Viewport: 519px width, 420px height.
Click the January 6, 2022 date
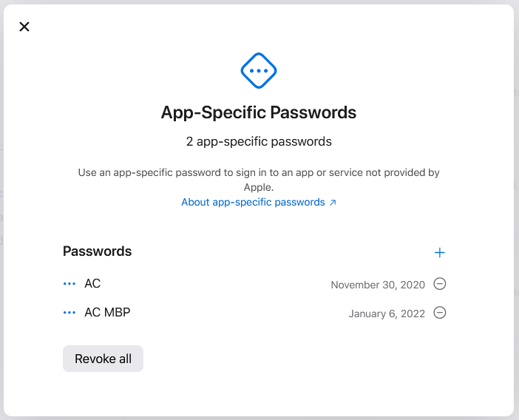(387, 314)
